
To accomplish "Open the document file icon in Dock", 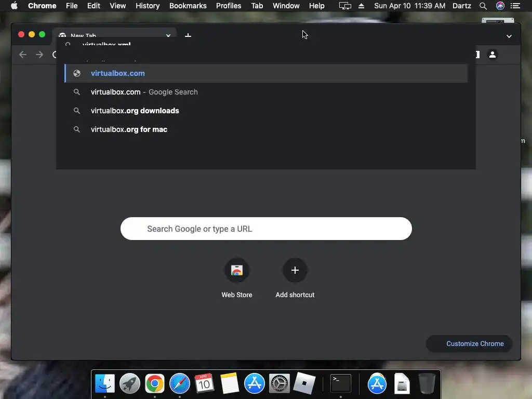I will coord(402,384).
